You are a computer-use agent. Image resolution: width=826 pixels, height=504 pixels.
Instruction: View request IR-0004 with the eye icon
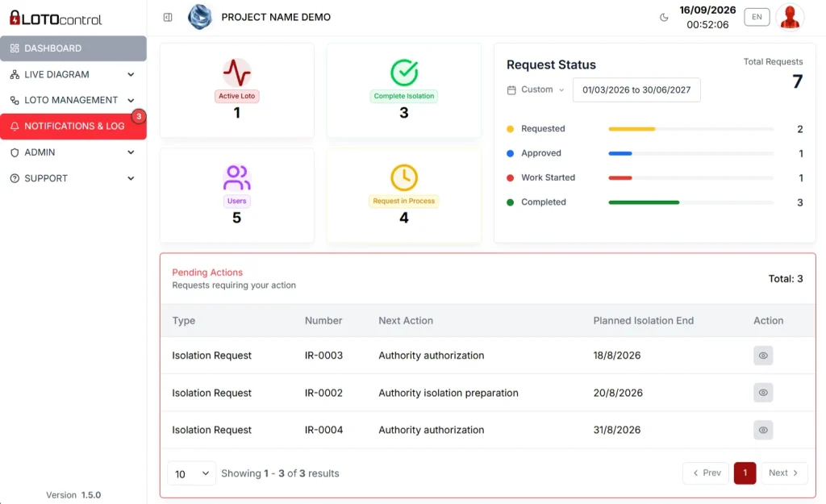pyautogui.click(x=763, y=430)
